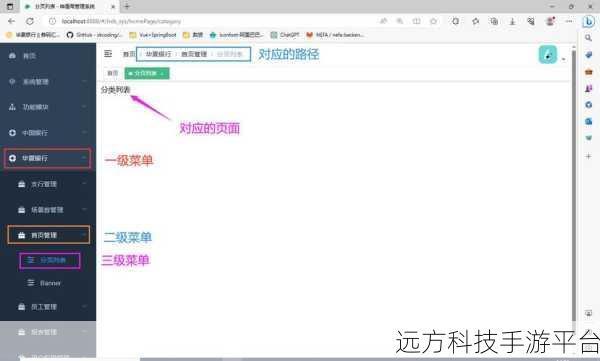Collapse the 首页管理 submenu arrow
This screenshot has width=600, height=361.
coord(84,235)
